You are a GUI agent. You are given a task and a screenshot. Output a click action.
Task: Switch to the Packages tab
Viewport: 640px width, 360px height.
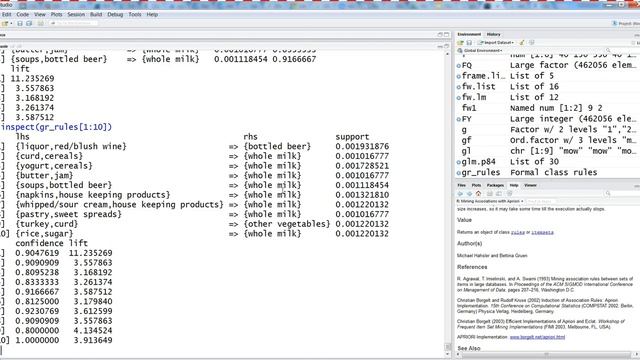pos(495,185)
